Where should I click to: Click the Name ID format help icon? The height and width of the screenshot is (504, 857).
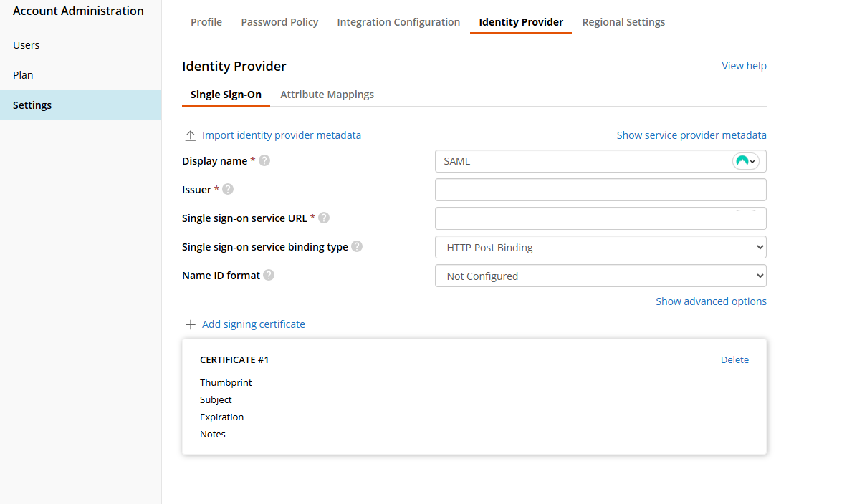[269, 276]
